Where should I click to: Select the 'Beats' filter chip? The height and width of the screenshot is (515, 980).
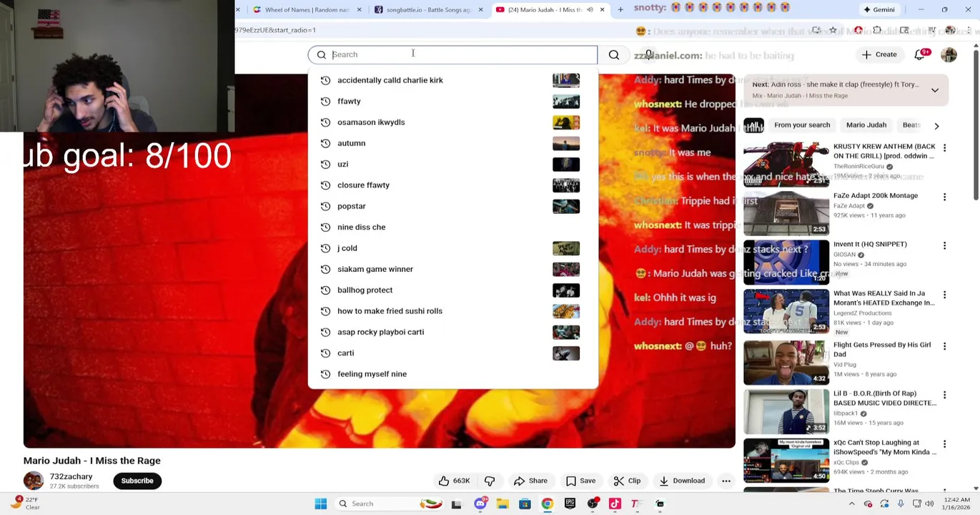click(911, 125)
